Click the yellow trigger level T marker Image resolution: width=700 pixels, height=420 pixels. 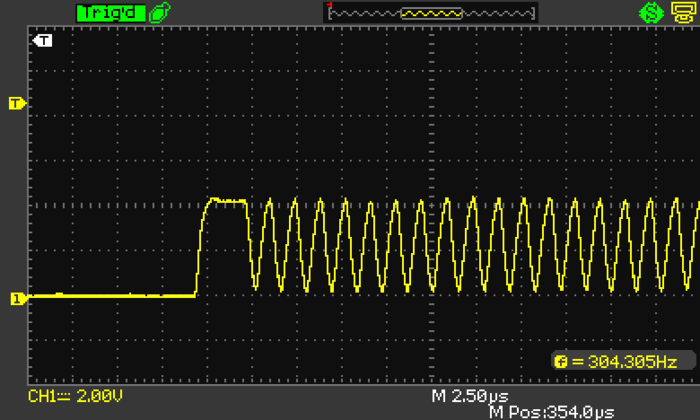(x=15, y=103)
